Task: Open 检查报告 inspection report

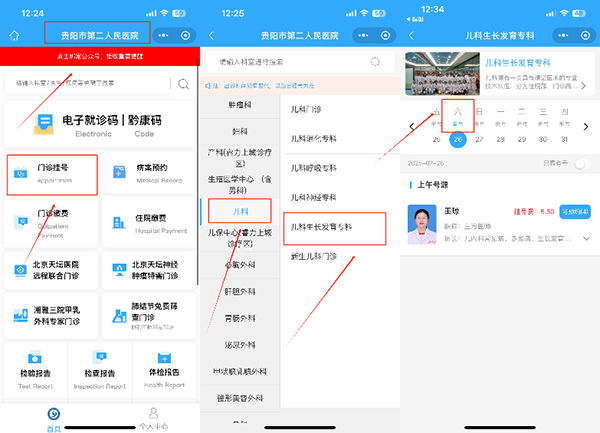Action: (99, 370)
